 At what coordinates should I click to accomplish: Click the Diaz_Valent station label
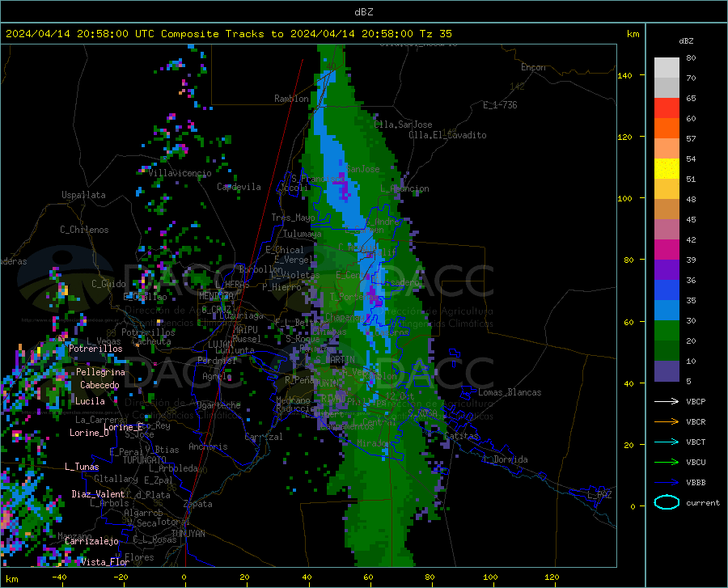98,494
